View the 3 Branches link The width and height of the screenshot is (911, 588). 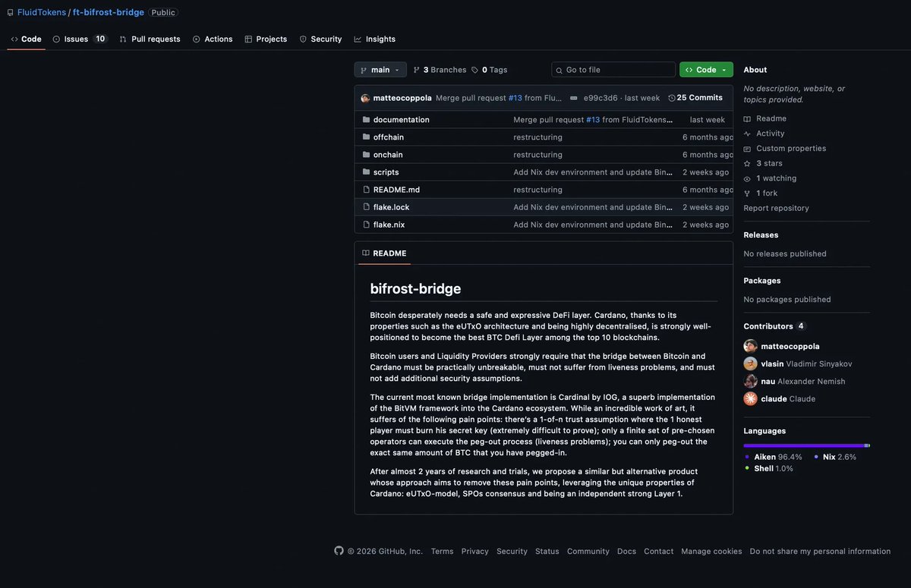pyautogui.click(x=440, y=70)
